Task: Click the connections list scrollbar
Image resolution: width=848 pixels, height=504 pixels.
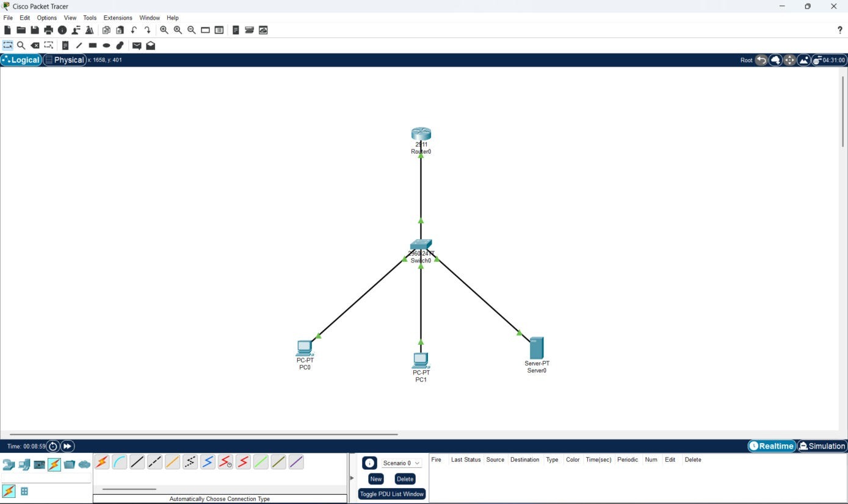Action: point(129,489)
